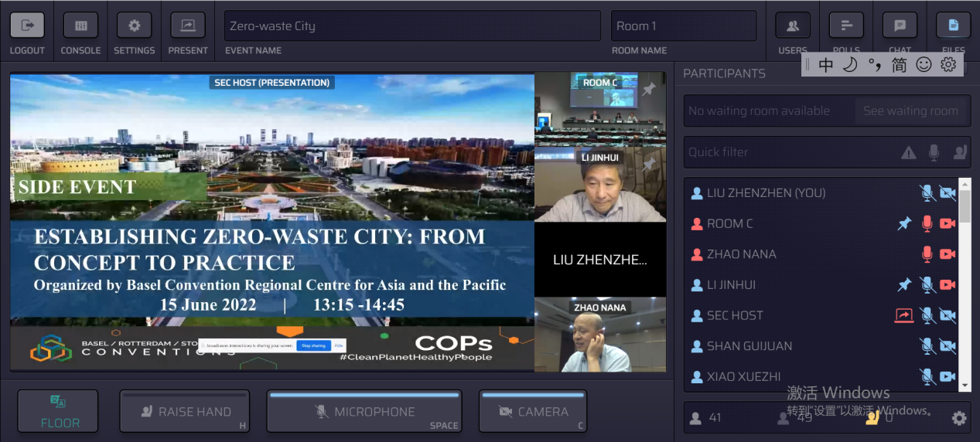Click See waiting room button
Viewport: 980px width, 442px height.
click(910, 110)
